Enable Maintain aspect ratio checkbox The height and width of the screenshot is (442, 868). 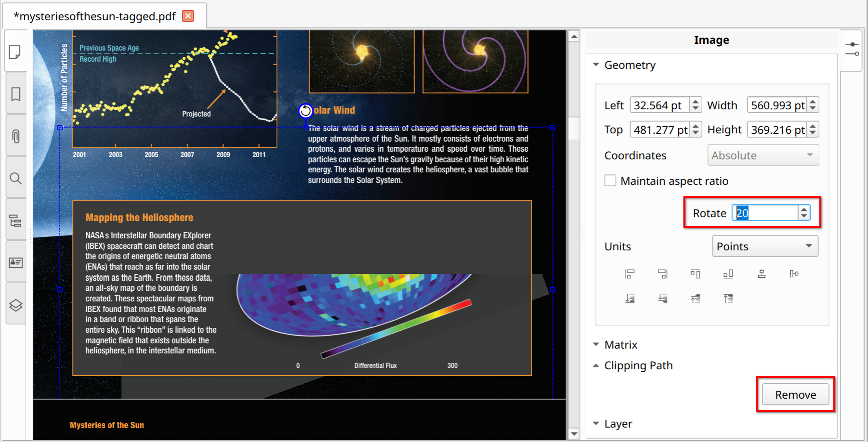[610, 181]
